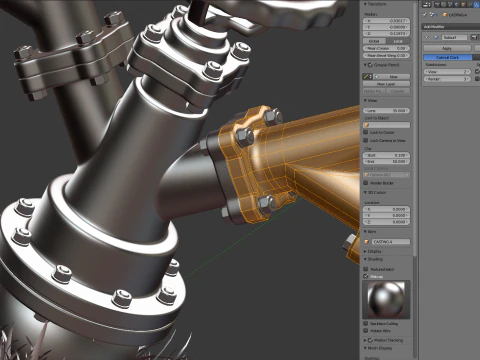Viewport: 480px width, 360px height.
Task: Click the 3D Cursor X location field
Action: [x=386, y=209]
